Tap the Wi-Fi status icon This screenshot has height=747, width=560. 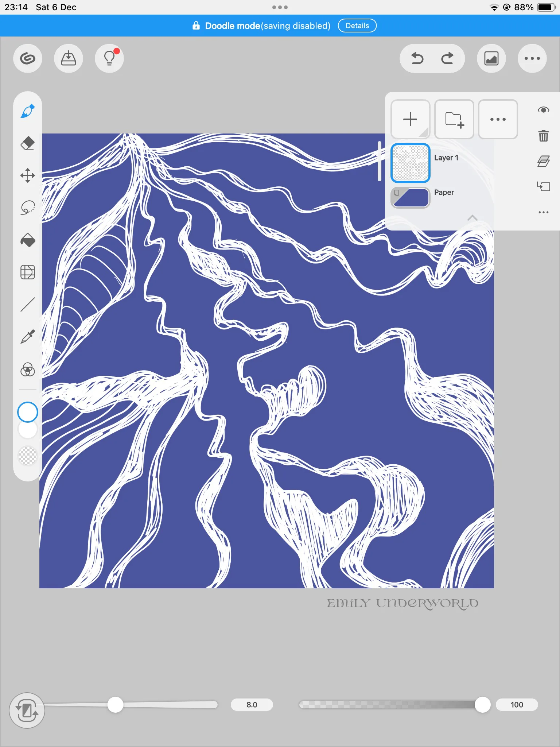pyautogui.click(x=494, y=7)
